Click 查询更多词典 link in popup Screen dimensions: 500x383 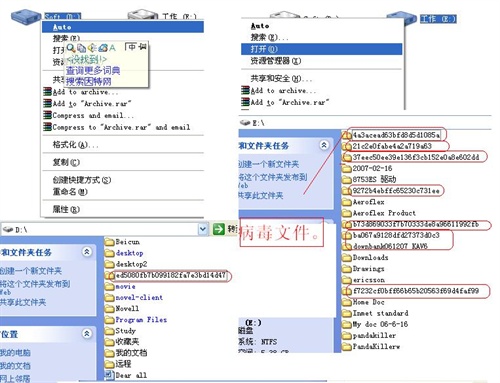pyautogui.click(x=93, y=70)
